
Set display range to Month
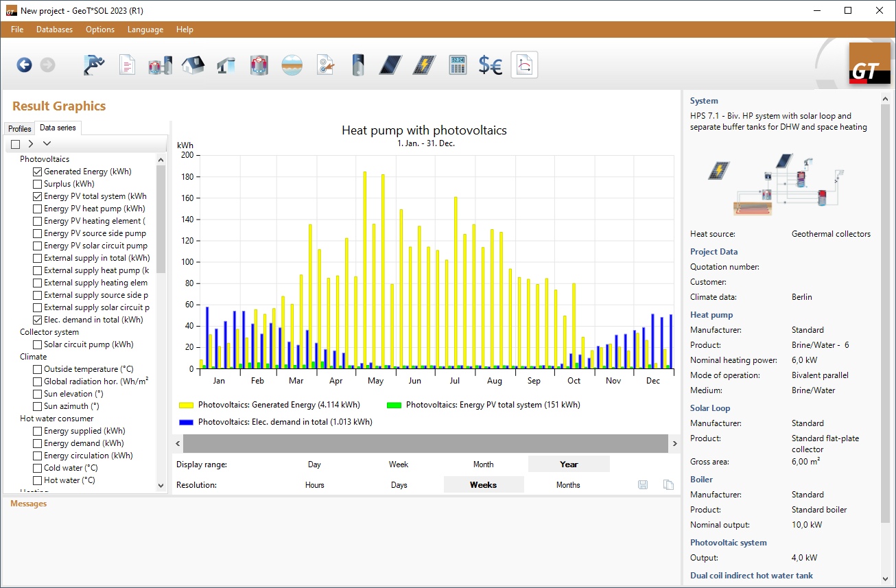(x=483, y=464)
